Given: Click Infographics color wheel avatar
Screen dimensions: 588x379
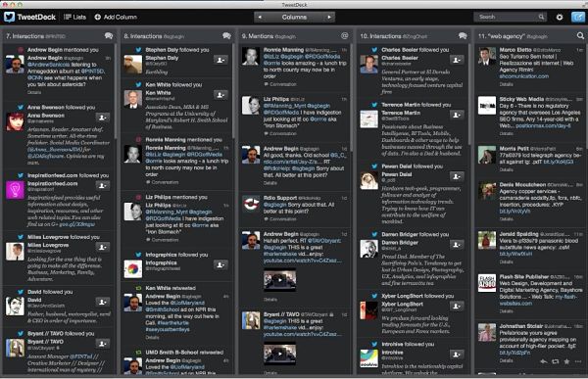Looking at the screenshot, I should [x=133, y=269].
